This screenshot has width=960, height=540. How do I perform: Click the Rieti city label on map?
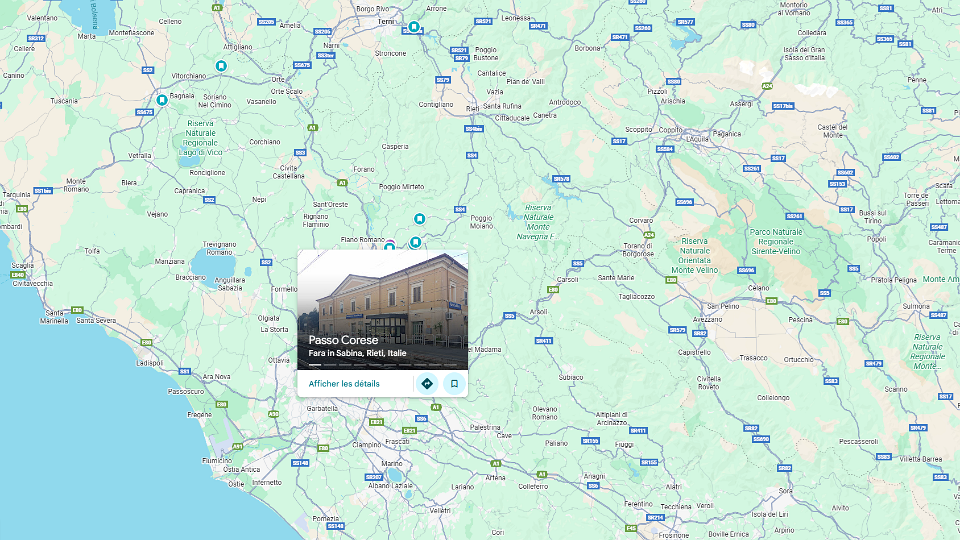pos(473,108)
